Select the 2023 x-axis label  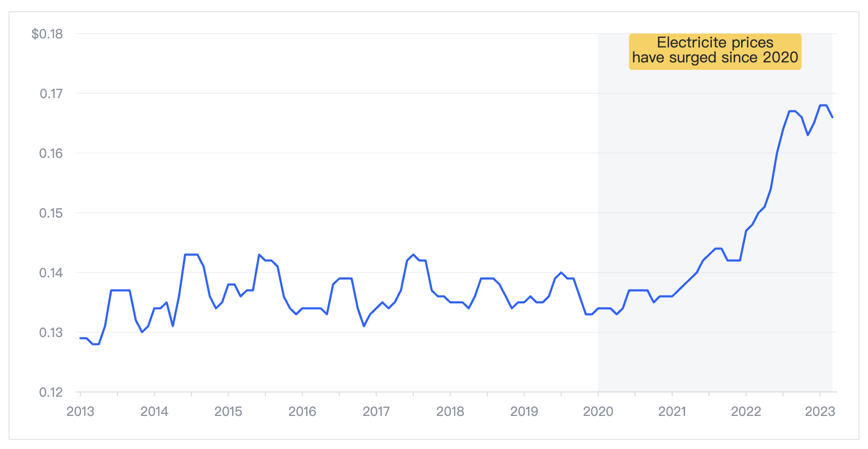(820, 412)
